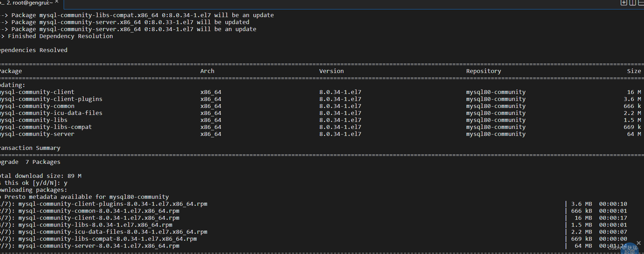This screenshot has height=254, width=644.
Task: Click the '3.6 MB' download size
Action: pos(581,204)
